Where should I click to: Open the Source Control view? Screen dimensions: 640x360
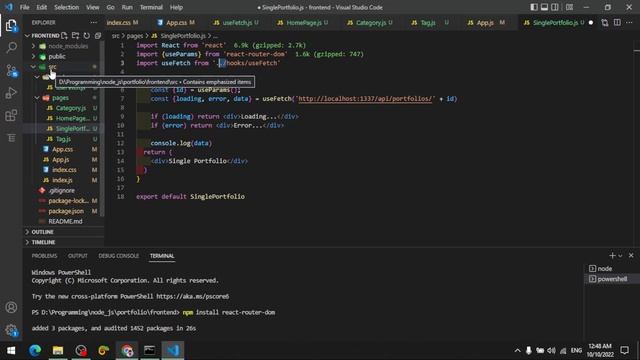pyautogui.click(x=11, y=71)
